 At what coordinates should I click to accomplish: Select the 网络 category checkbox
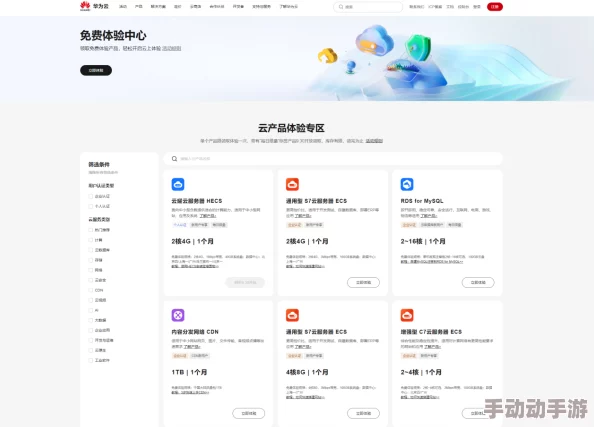(x=91, y=270)
